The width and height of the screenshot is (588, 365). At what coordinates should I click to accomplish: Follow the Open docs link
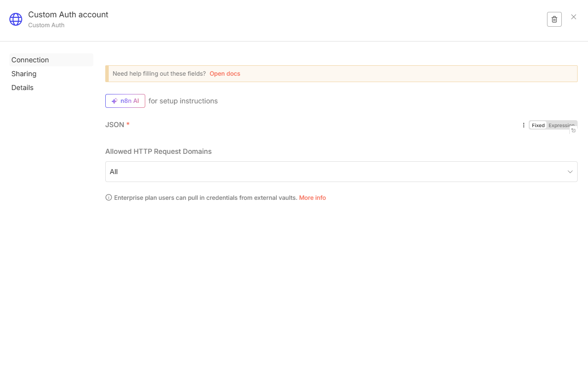(225, 74)
